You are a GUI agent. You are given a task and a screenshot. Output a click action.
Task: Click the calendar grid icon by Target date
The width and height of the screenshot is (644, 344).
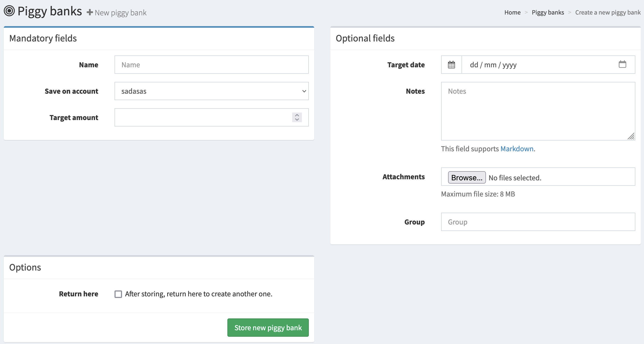click(451, 65)
